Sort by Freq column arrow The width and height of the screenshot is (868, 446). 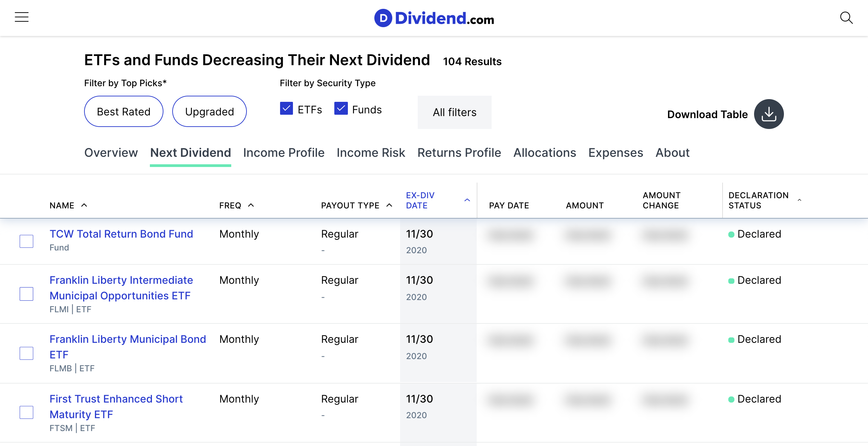[x=251, y=205]
